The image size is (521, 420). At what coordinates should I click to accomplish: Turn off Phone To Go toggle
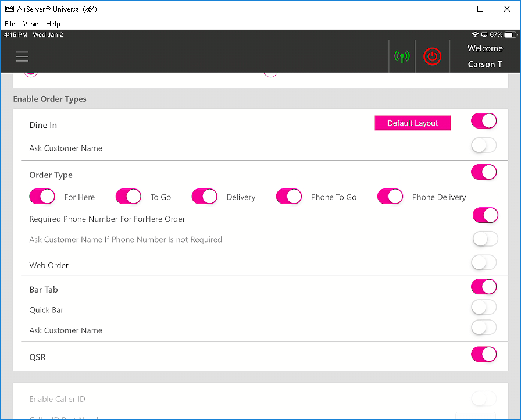(289, 197)
